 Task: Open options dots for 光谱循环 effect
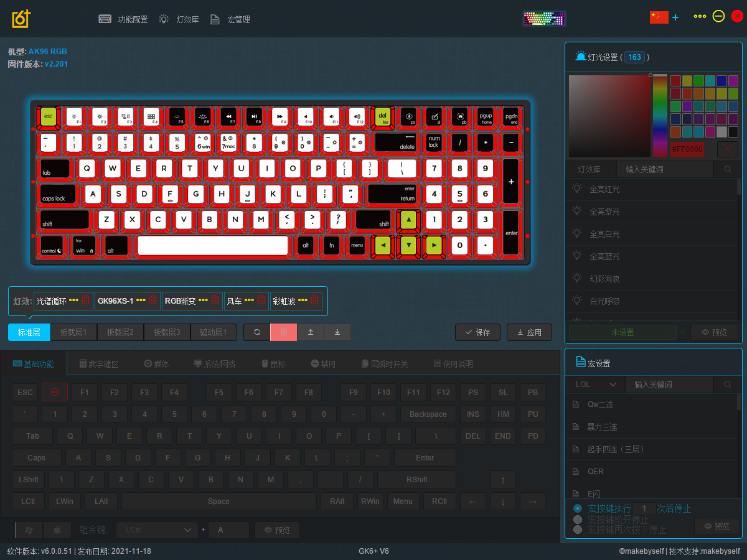point(74,301)
